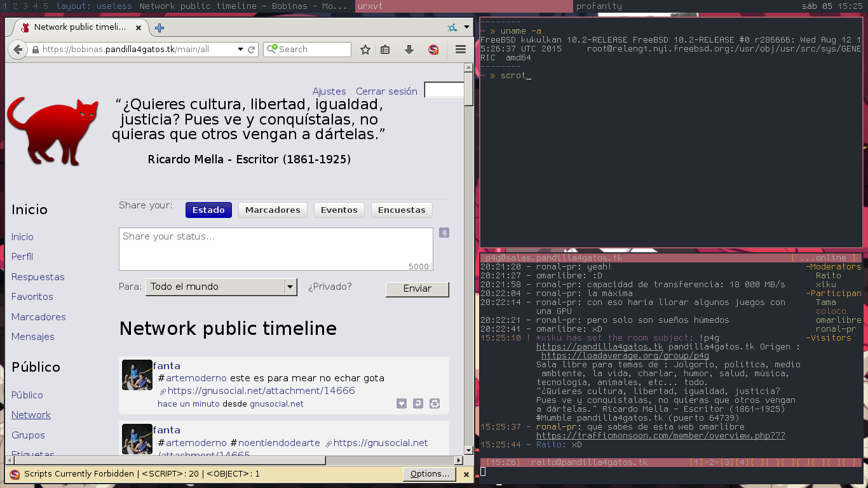The image size is (868, 488).
Task: Open Público timeline sidebar link
Action: [x=27, y=395]
